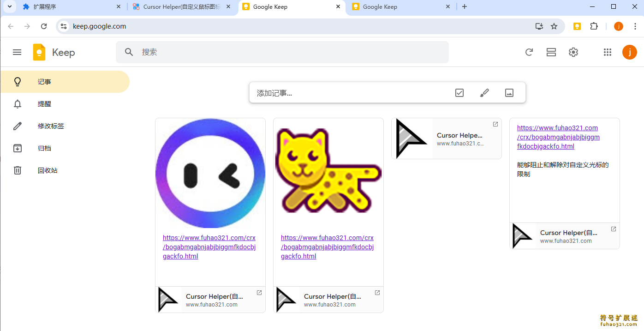The image size is (644, 331).
Task: Switch to list view layout icon
Action: tap(551, 52)
